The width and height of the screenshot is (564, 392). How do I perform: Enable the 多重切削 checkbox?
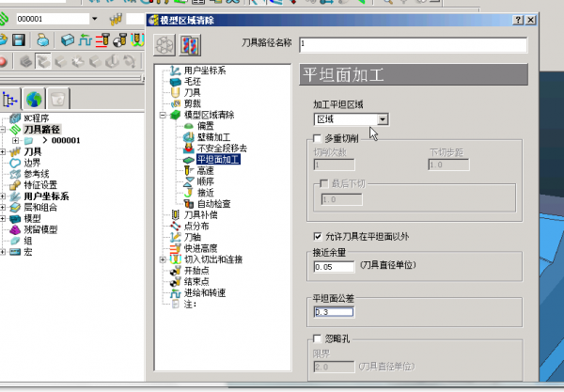(318, 139)
